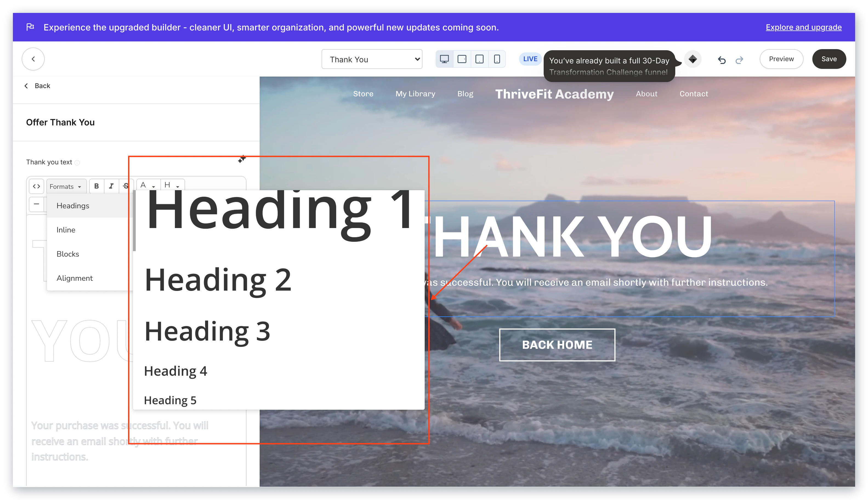Switch to desktop preview icon
This screenshot has width=868, height=500.
444,59
